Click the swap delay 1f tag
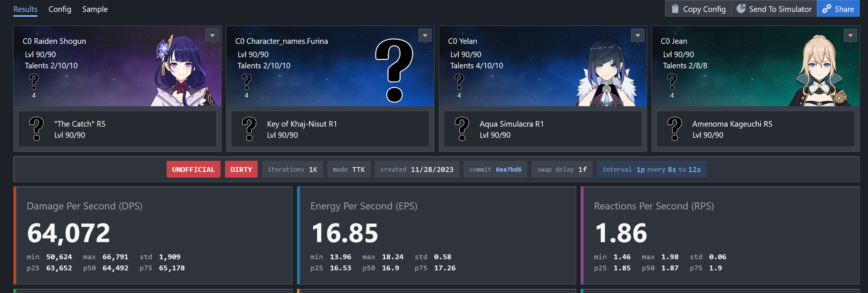868x293 pixels. (562, 169)
